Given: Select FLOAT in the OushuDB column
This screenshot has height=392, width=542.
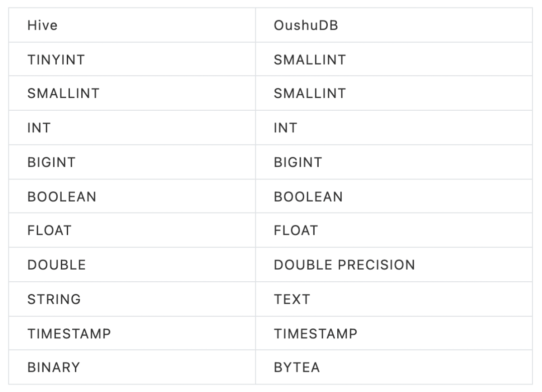Looking at the screenshot, I should pyautogui.click(x=296, y=231).
